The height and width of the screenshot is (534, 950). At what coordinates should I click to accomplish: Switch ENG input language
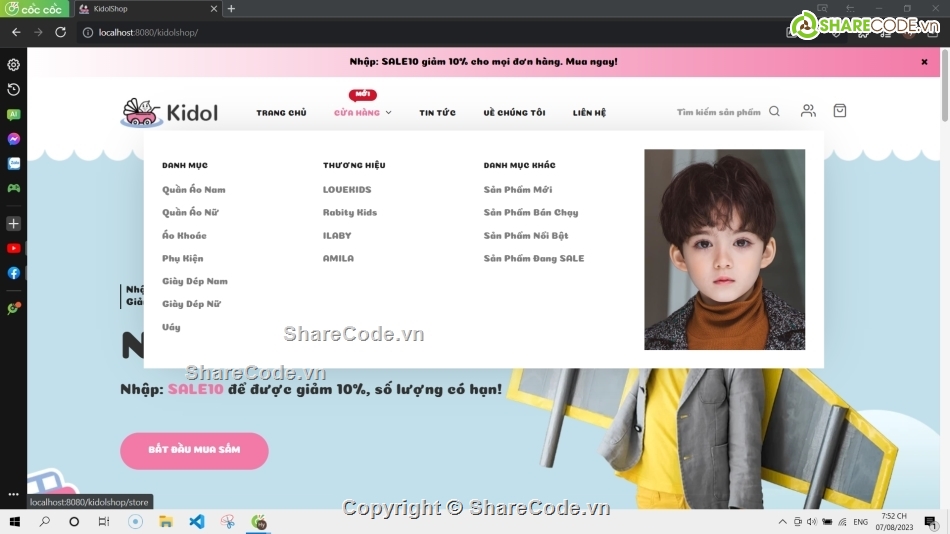point(860,522)
